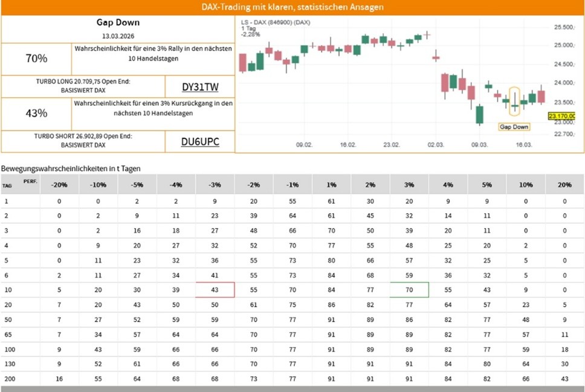Click the orange DAX-Trading header banner

tap(292, 7)
